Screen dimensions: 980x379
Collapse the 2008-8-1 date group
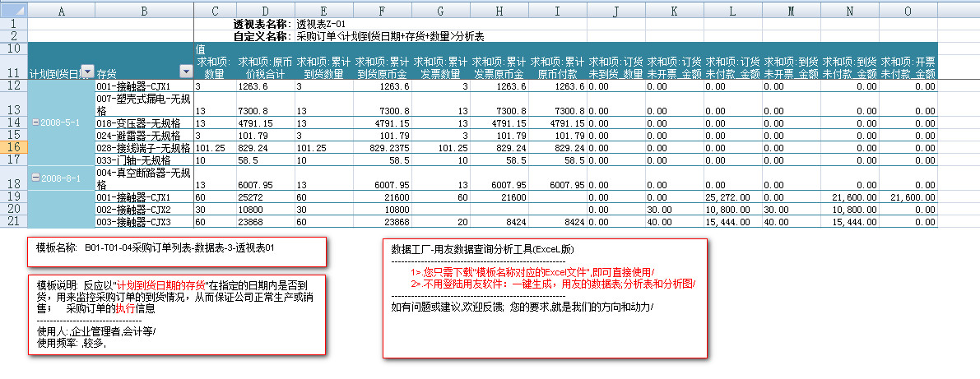click(34, 177)
